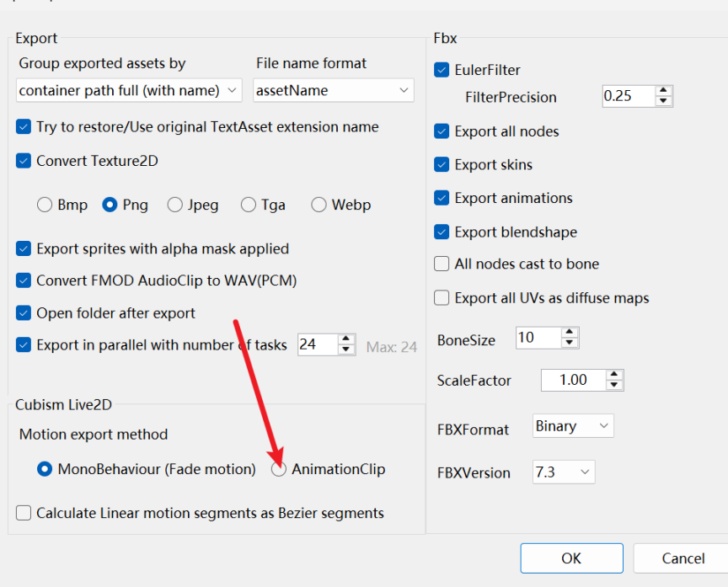Confirm settings with OK button

[x=571, y=558]
